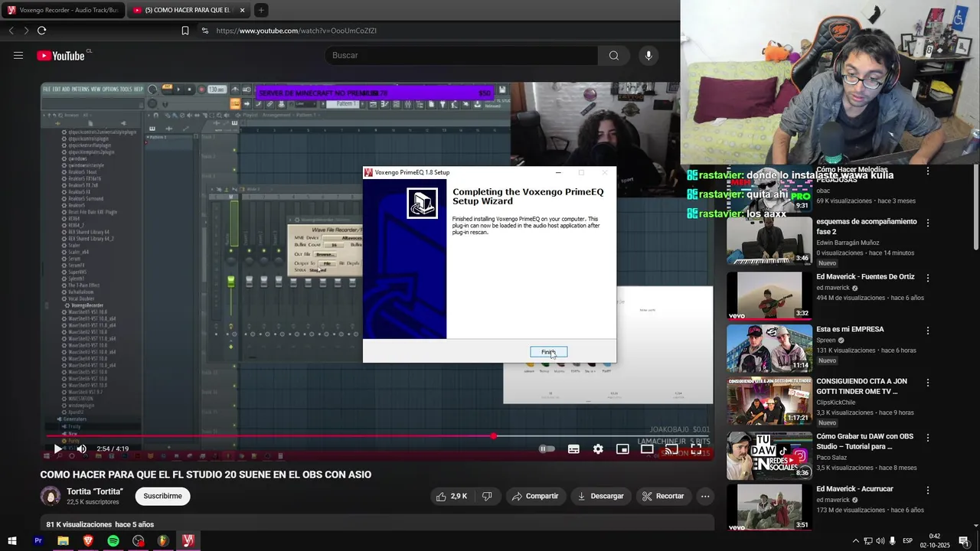Open Spotify from the taskbar
The image size is (980, 551).
click(x=113, y=541)
